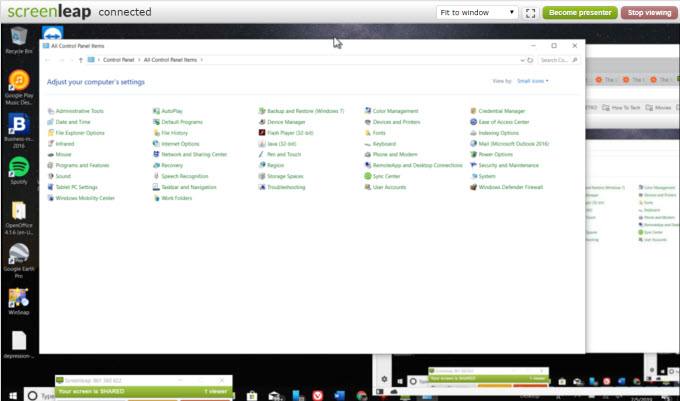
Task: Click the address bar refresh button
Action: pos(530,60)
